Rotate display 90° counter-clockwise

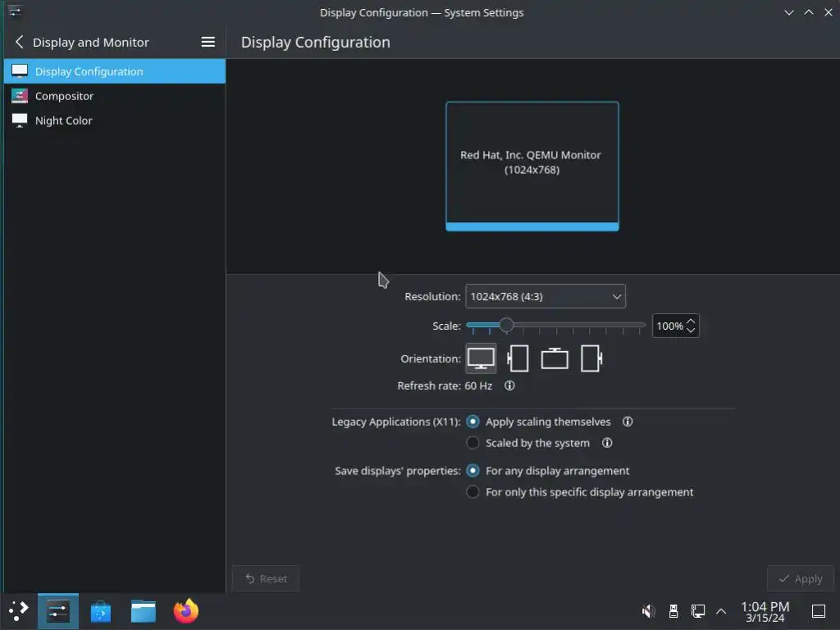tap(518, 358)
